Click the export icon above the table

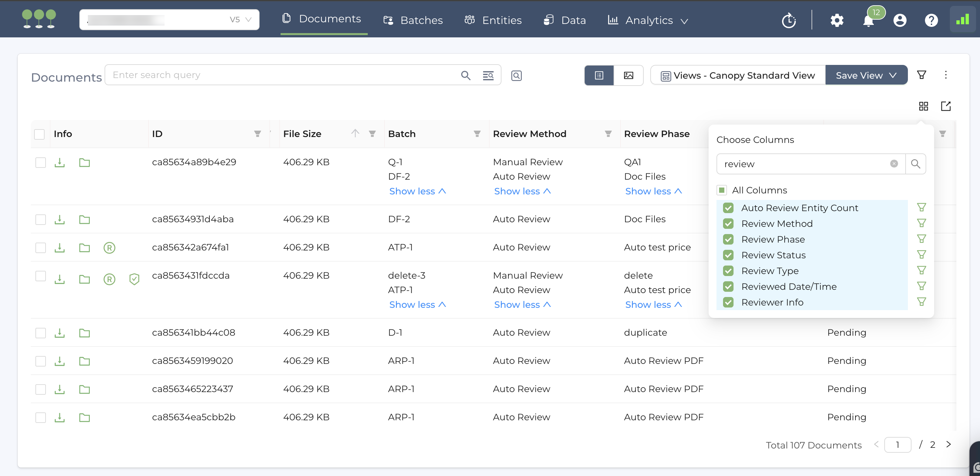(x=946, y=106)
